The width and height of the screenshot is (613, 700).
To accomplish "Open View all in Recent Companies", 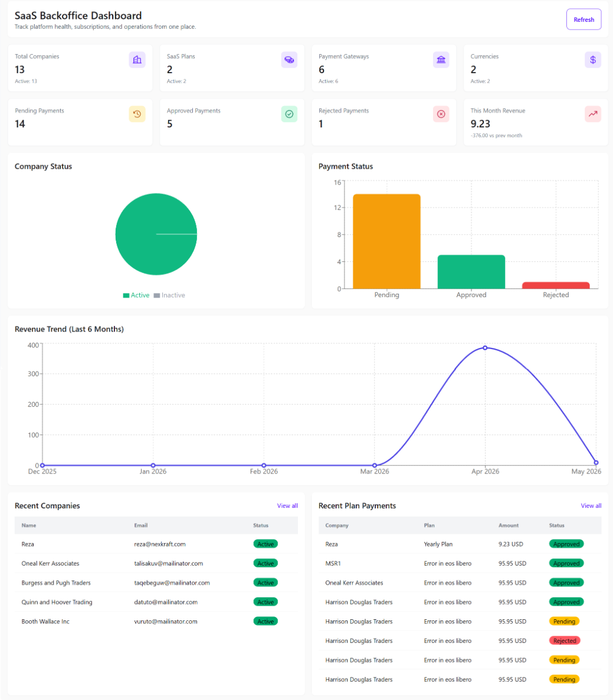I will click(x=287, y=506).
